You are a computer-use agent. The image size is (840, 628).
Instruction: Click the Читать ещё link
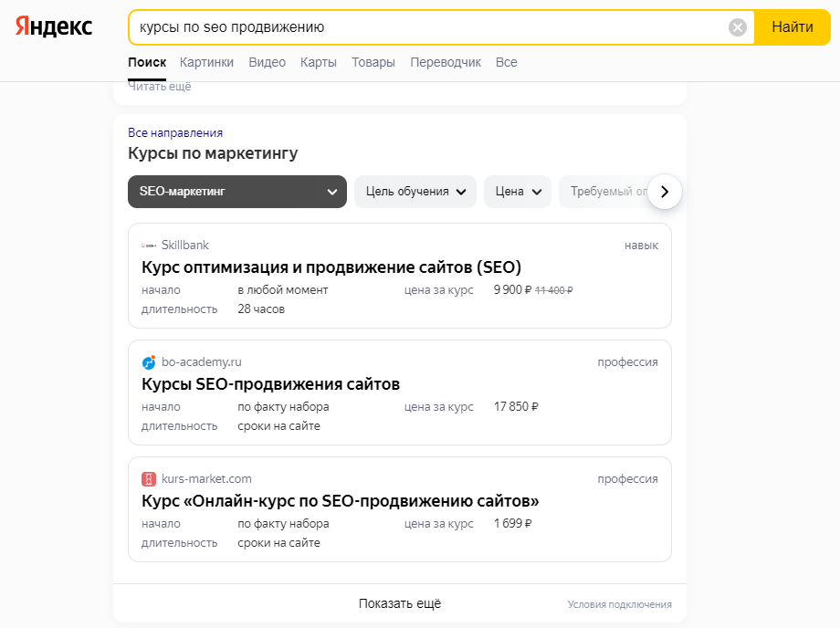160,86
